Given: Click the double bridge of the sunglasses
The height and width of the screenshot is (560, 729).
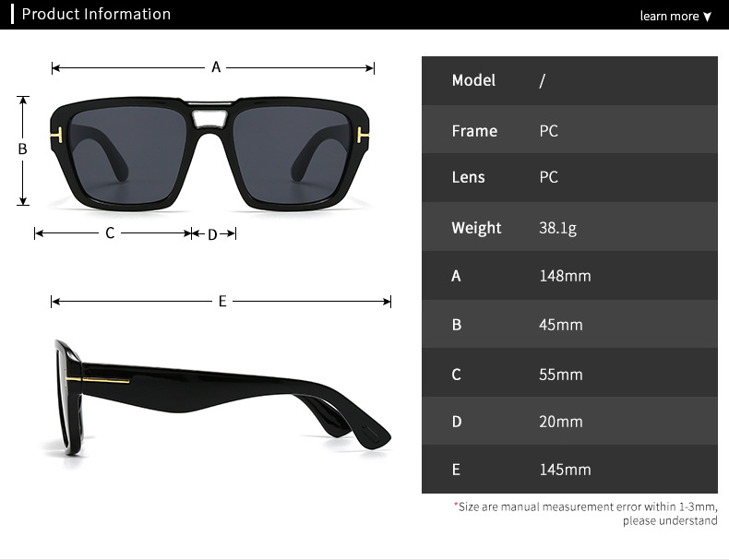Looking at the screenshot, I should tap(209, 114).
